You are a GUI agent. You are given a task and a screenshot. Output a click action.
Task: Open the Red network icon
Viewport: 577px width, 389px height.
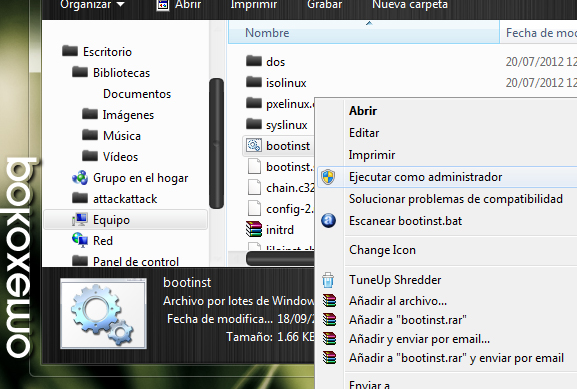(x=80, y=240)
